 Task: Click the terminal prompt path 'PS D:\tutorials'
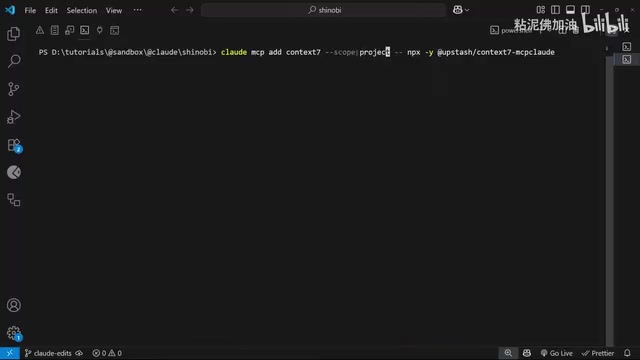[x=71, y=52]
